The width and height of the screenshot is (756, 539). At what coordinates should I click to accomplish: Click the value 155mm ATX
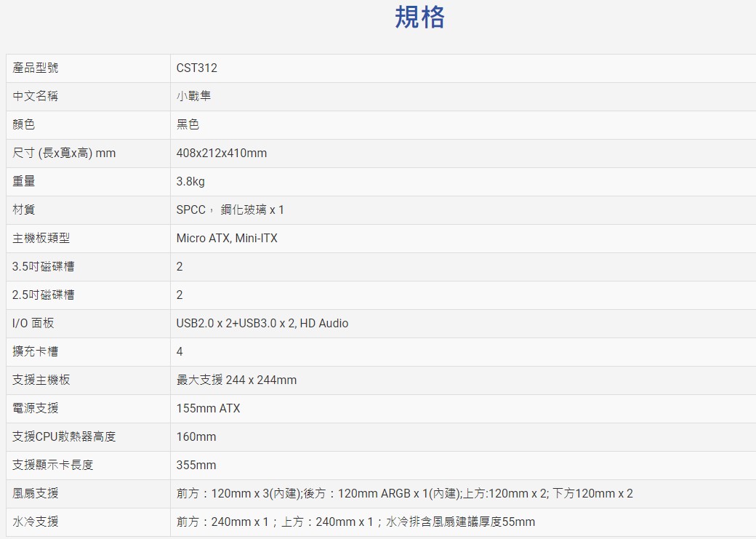(209, 409)
